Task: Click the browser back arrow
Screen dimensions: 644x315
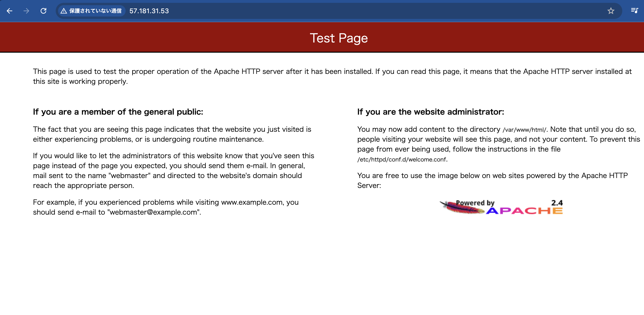Action: 9,11
